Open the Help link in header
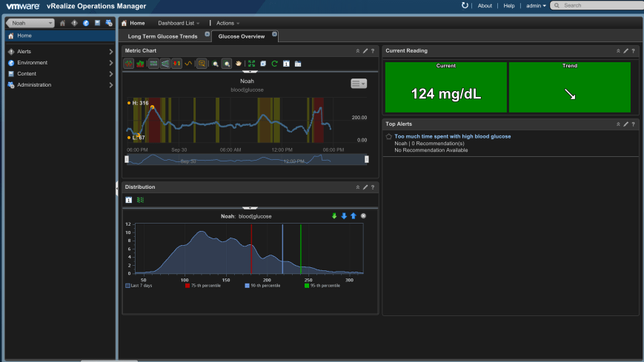Viewport: 644px width, 362px height. tap(509, 6)
